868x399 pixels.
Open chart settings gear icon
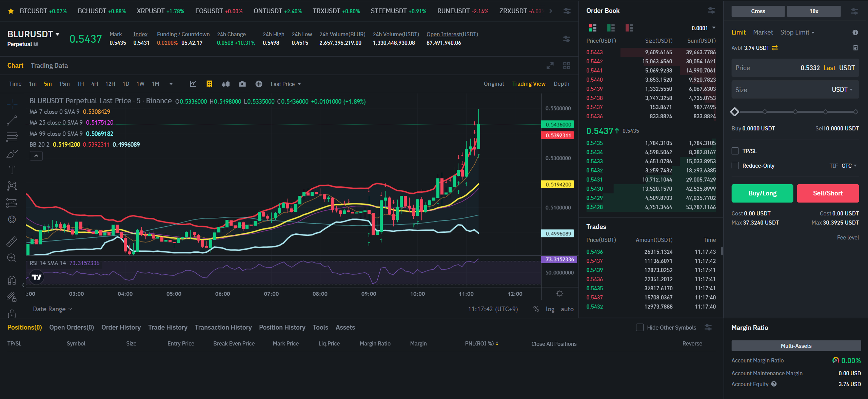coord(560,293)
